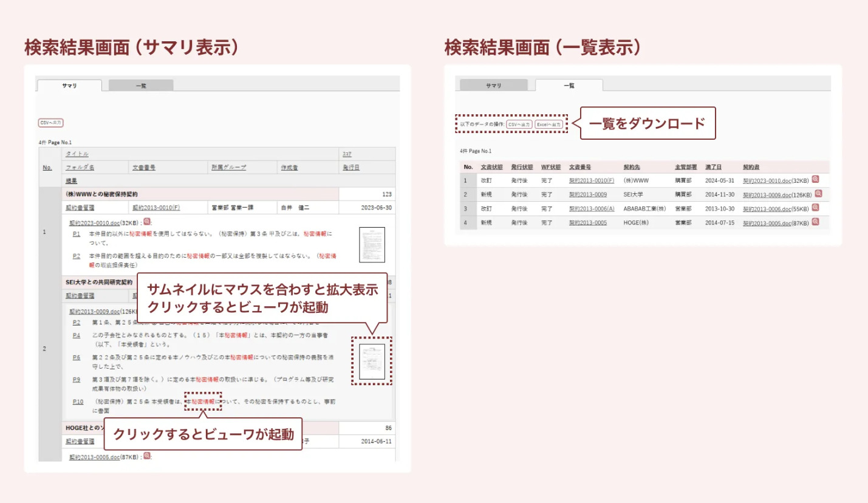Screen dimensions: 868x503
Task: Open document thumbnail for SEI大学 contract result
Action: point(372,361)
